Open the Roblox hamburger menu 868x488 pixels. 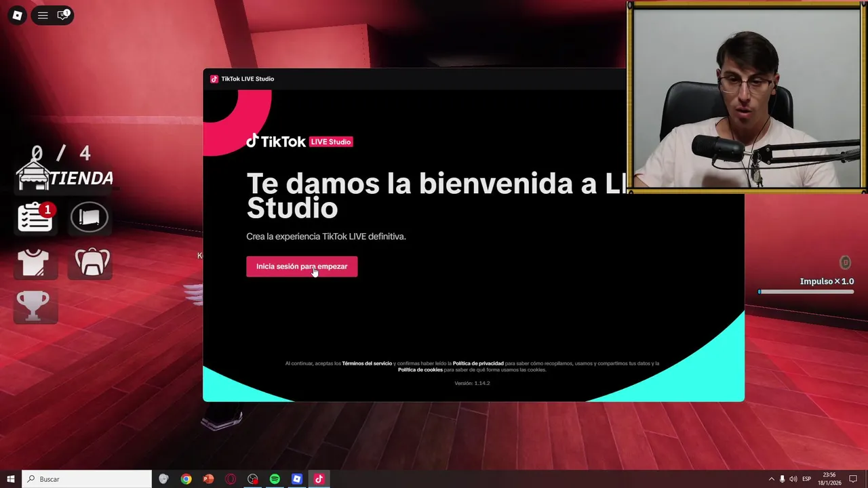(x=43, y=15)
